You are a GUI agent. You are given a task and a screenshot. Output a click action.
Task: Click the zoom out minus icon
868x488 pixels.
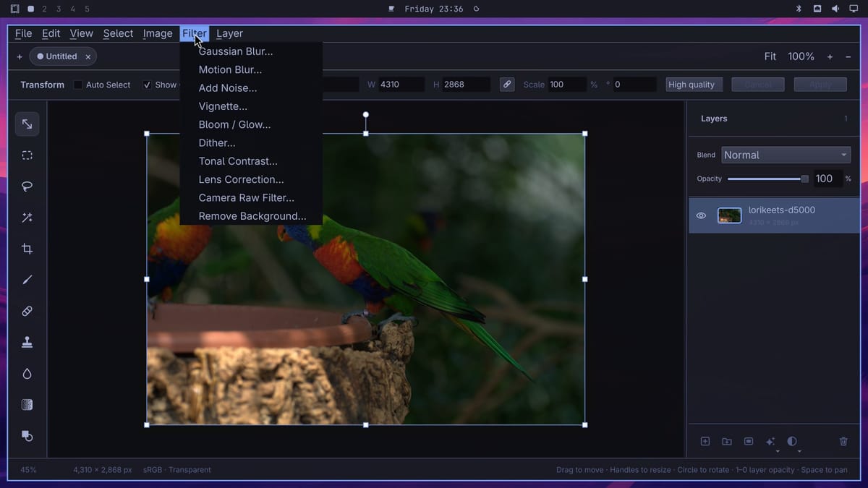(848, 56)
